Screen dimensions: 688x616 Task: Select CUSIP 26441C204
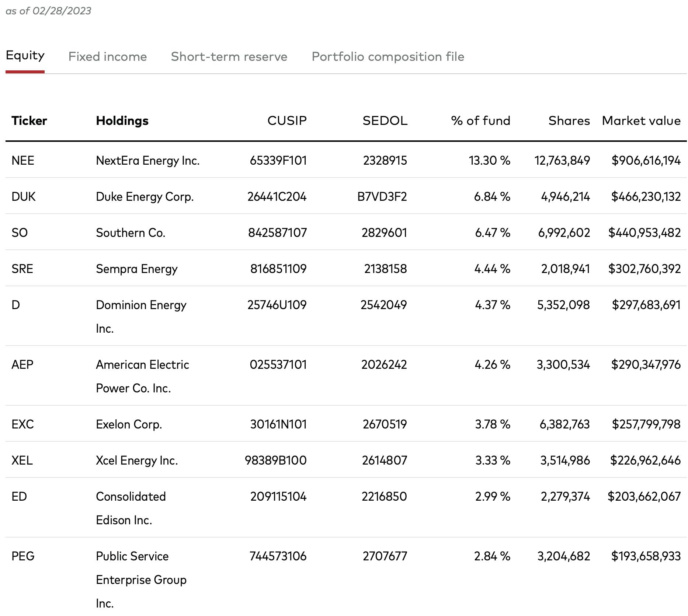(x=277, y=196)
